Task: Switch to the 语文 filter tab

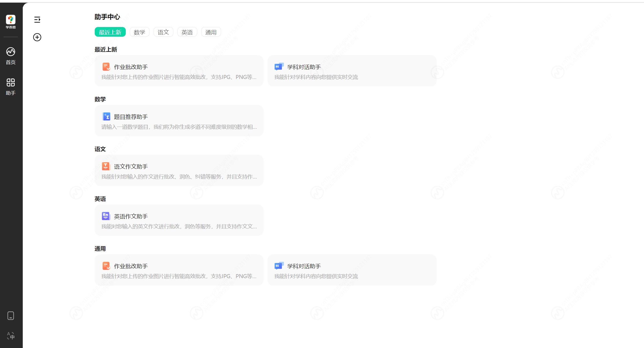Action: click(163, 32)
